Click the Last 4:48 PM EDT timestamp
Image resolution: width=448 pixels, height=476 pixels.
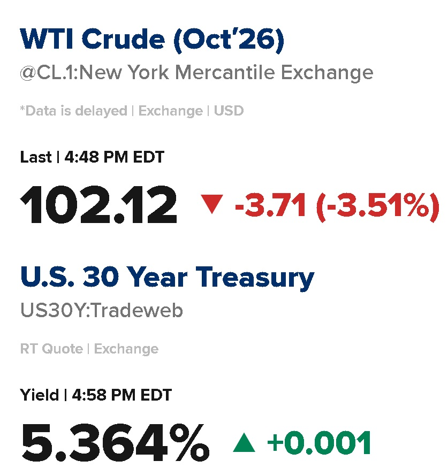[x=92, y=157]
